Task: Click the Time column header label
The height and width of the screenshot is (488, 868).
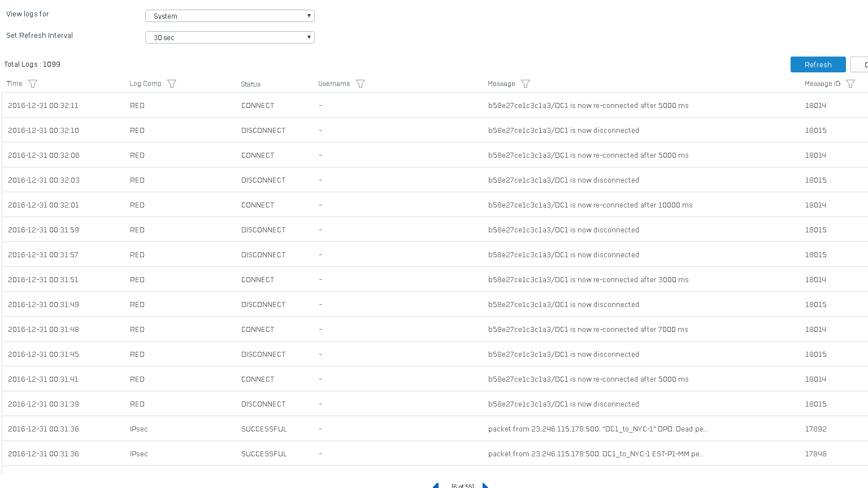Action: click(x=15, y=84)
